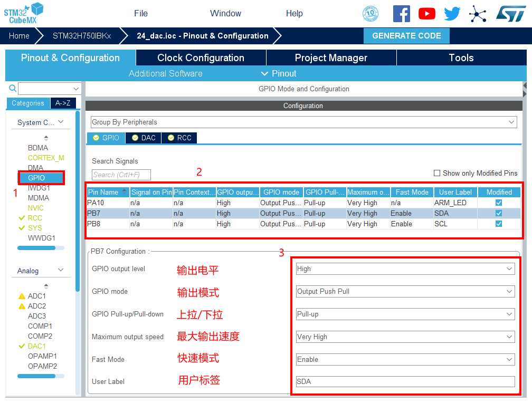Click the ST company logo
Screen dimensions: 532x403
(x=510, y=14)
